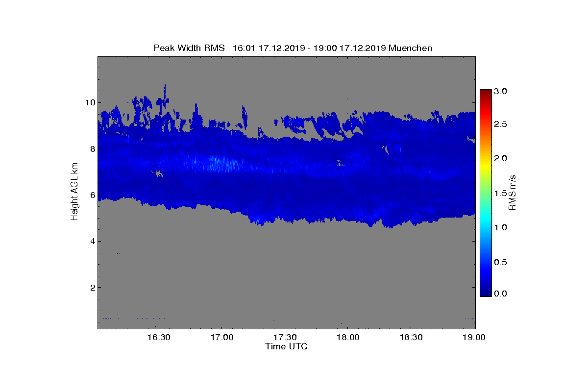
Task: Click 'Muenchen' in the plot title
Action: [x=411, y=48]
